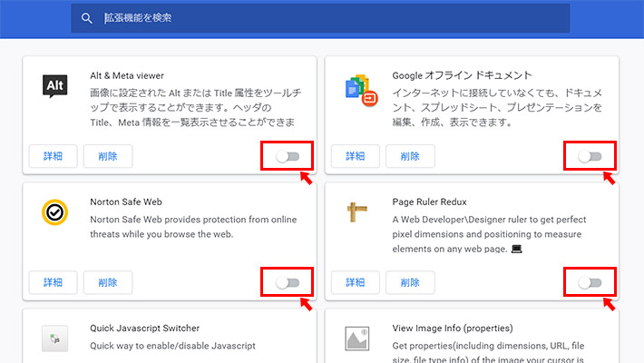Click the Alt & Meta viewer icon
The width and height of the screenshot is (644, 363).
coord(55,86)
